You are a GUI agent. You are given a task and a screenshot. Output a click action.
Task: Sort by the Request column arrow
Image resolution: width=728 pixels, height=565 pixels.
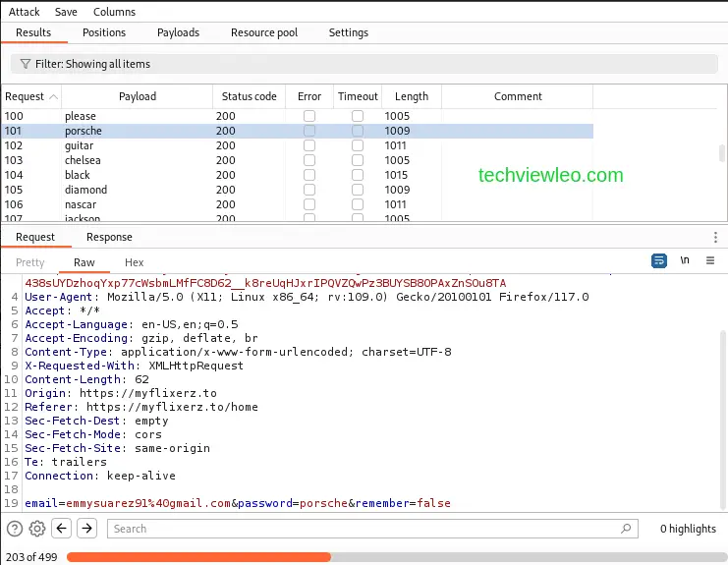point(53,96)
